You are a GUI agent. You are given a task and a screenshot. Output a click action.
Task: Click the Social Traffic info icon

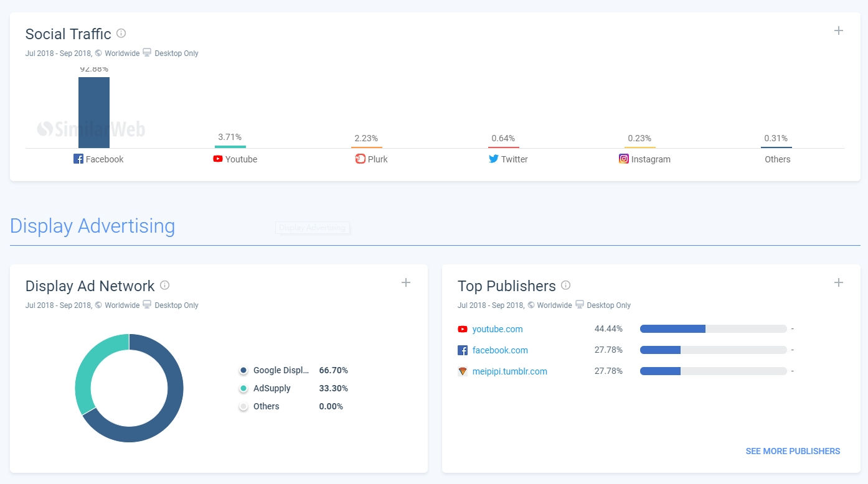(121, 33)
